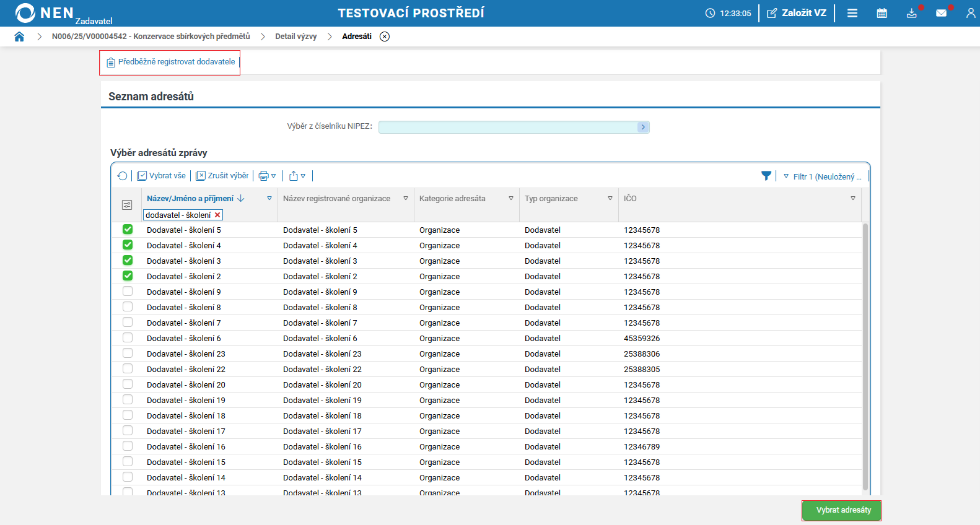Expand the Kategorie adresáta column filter arrow
Viewport: 980px width, 525px height.
pyautogui.click(x=511, y=199)
